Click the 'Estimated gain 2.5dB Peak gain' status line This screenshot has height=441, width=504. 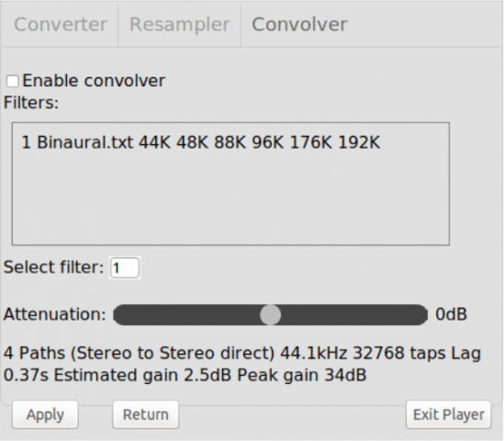pos(210,375)
